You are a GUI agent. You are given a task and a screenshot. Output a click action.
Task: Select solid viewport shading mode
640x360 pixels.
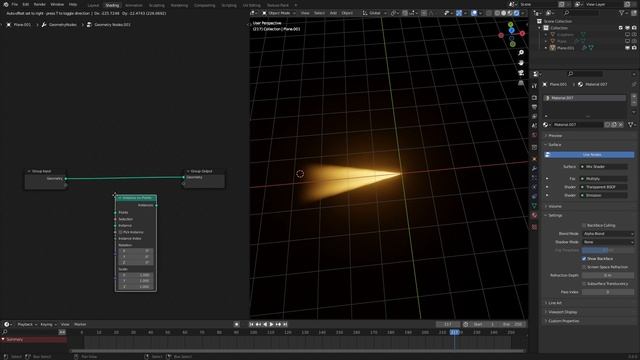(x=503, y=13)
